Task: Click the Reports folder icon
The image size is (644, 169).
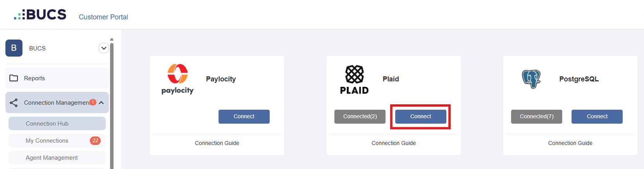Action: 14,78
